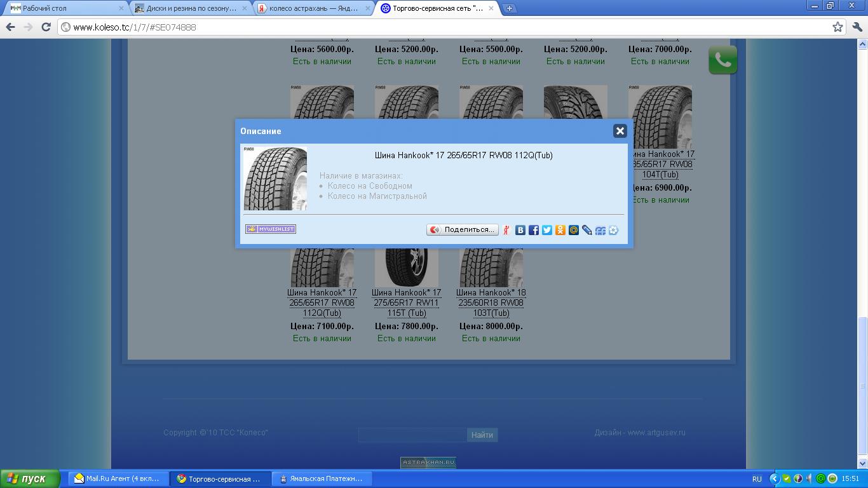Viewport: 868px width, 488px height.
Task: Open Шина Hankook 18 235/60R18 RW08 103T link
Action: click(491, 302)
